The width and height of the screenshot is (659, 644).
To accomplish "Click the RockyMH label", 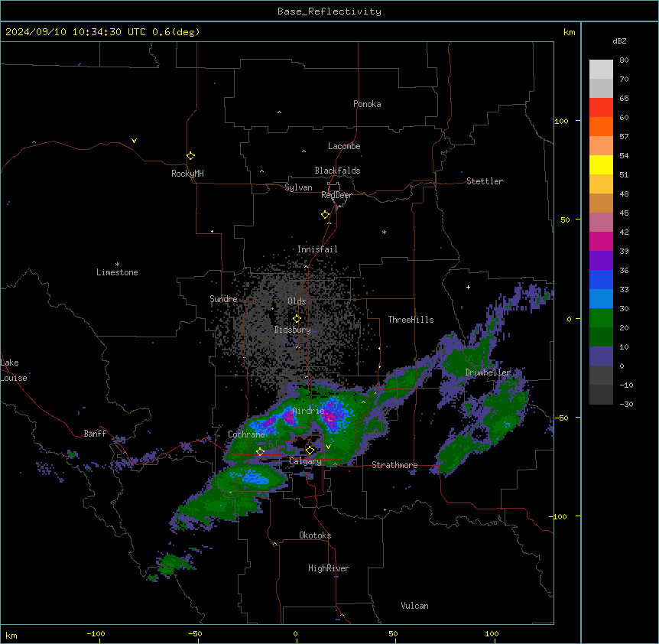I will tap(187, 174).
